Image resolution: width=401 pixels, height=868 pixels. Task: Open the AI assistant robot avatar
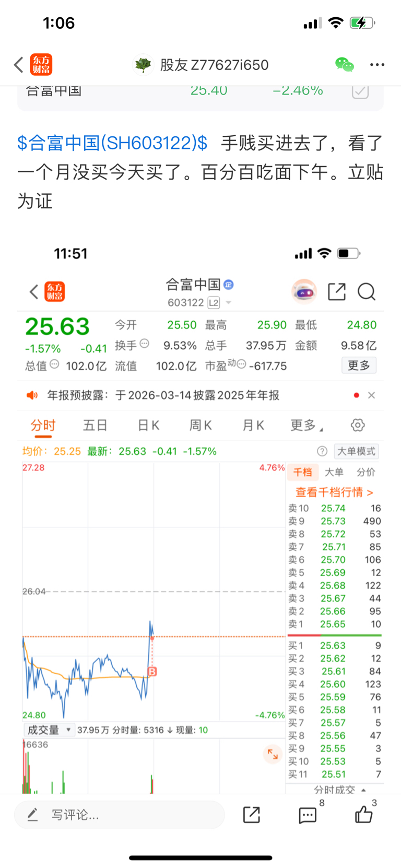[x=304, y=292]
